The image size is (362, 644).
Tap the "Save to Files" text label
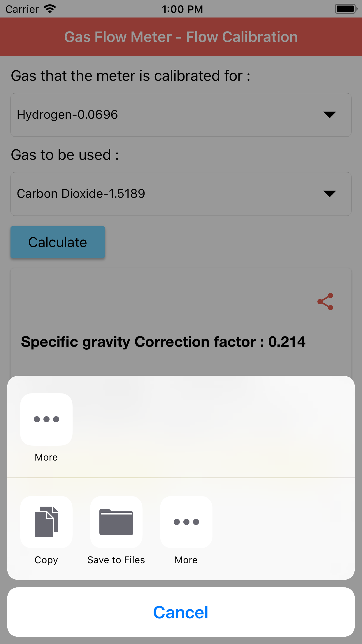coord(116,560)
